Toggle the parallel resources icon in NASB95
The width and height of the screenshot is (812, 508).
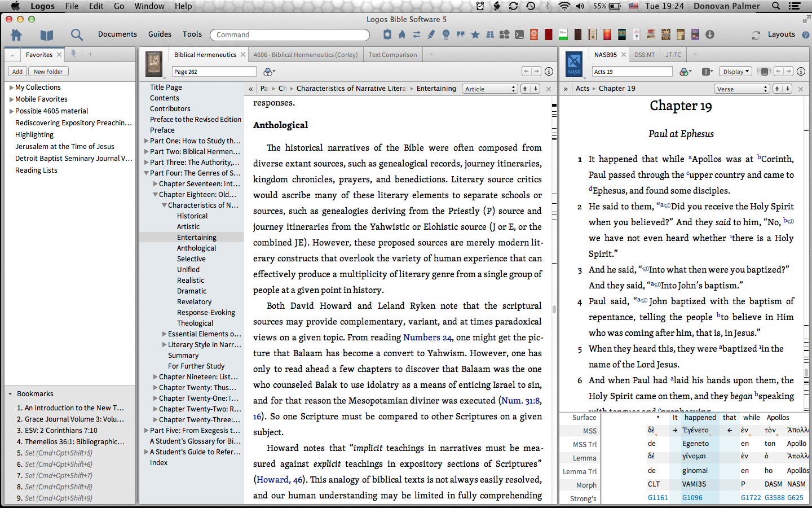[x=707, y=72]
